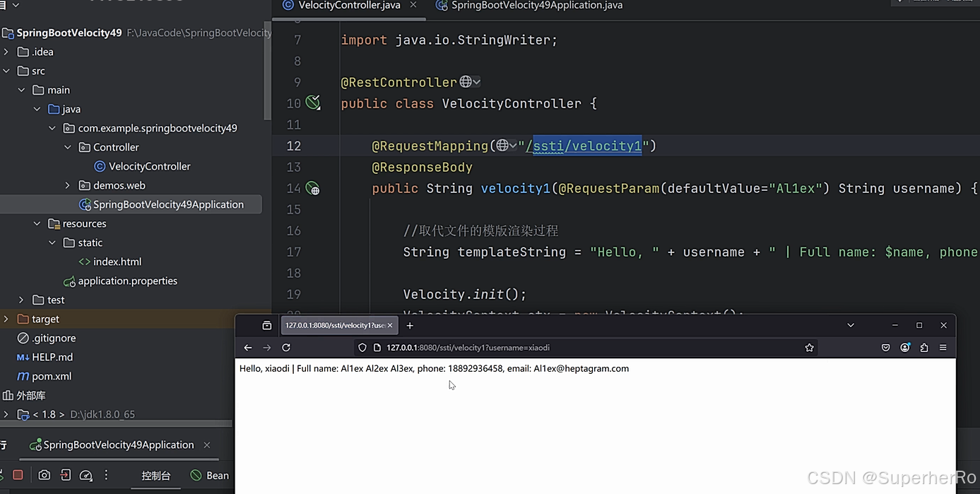Open the more options kebab in Run toolbar
Screen dimensions: 980x494
(107, 475)
